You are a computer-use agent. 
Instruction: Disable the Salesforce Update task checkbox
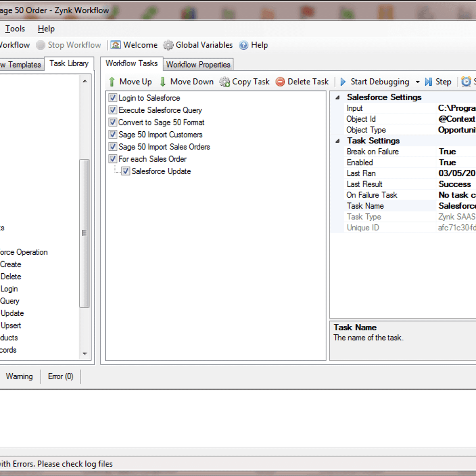pyautogui.click(x=126, y=171)
